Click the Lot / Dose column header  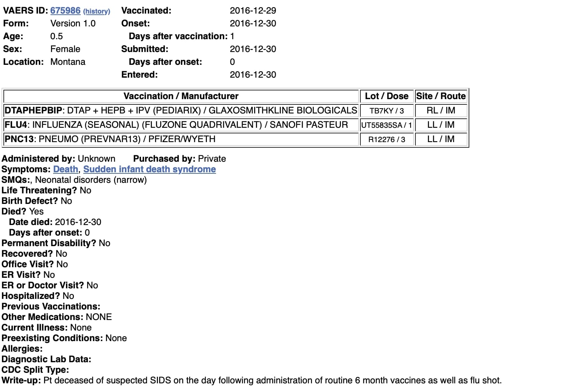click(387, 96)
